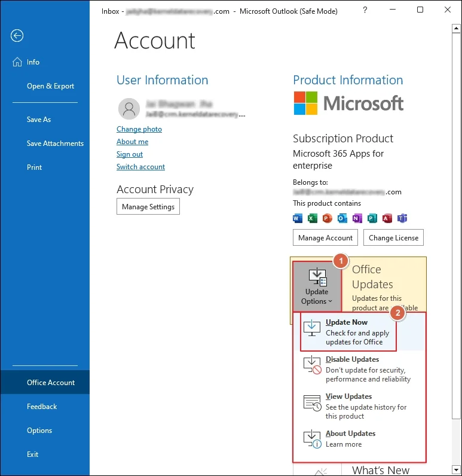The width and height of the screenshot is (462, 476).
Task: Click the scrollbar up arrow
Action: pyautogui.click(x=456, y=29)
